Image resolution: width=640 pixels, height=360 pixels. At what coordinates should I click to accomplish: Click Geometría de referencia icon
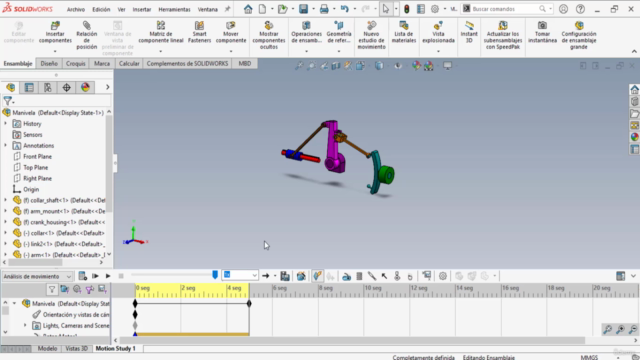click(339, 26)
